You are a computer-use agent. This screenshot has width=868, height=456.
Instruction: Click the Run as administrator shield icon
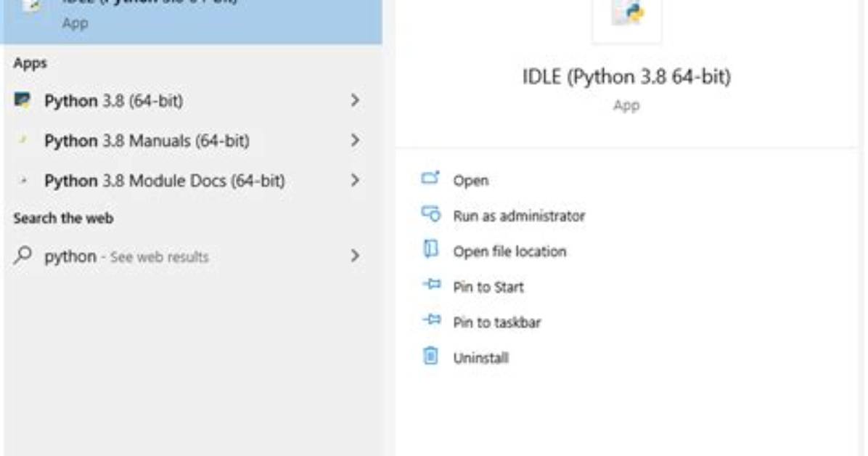430,214
